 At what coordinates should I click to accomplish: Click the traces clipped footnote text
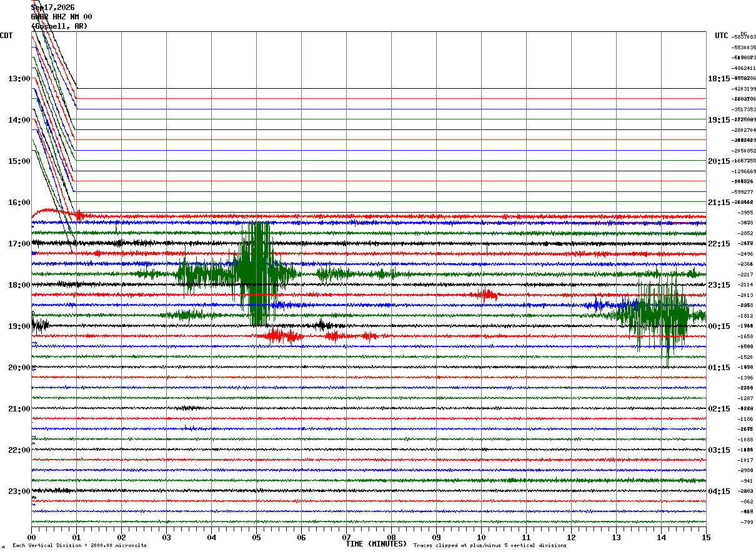pyautogui.click(x=490, y=546)
